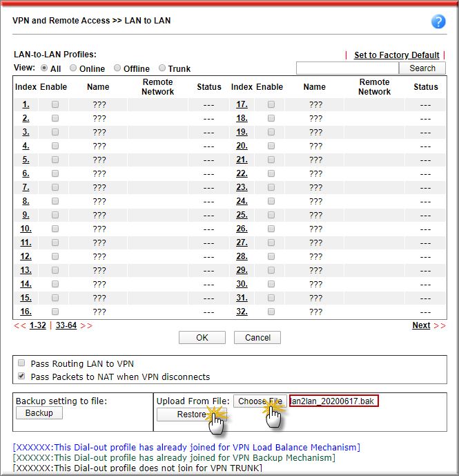Open profile index 20 link
Screen dimensions: 459x476
coord(242,146)
